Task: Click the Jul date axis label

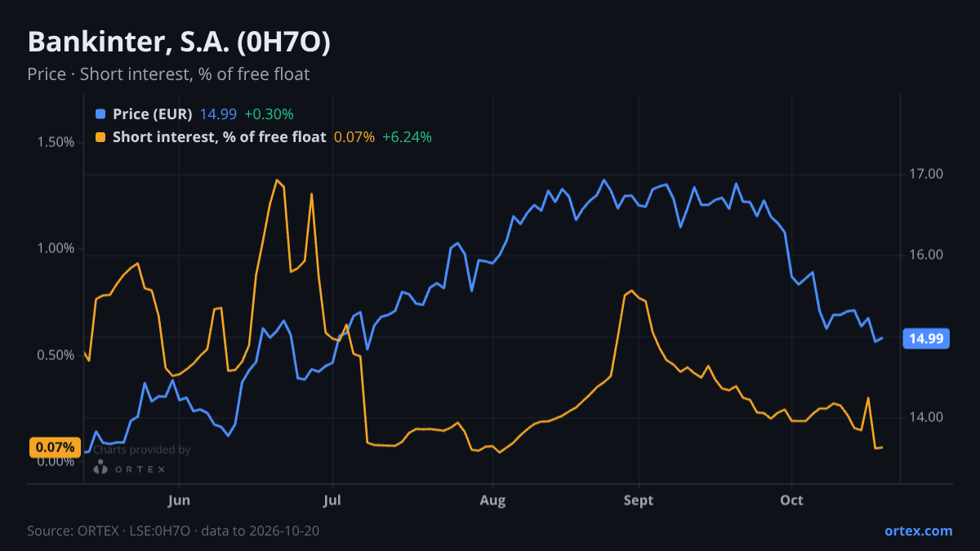Action: point(332,500)
